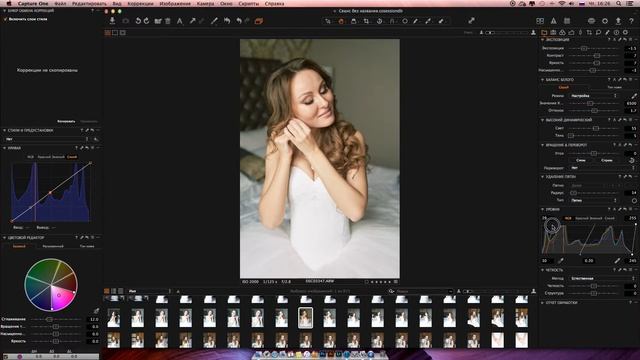Screen dimensions: 640x360
Task: Open the Камера menu
Action: (205, 3)
